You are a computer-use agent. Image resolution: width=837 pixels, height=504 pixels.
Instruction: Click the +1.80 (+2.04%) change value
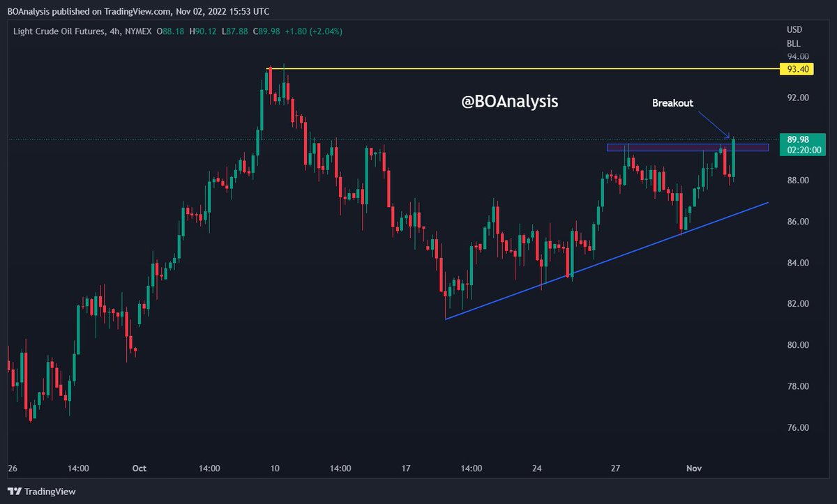coord(312,31)
